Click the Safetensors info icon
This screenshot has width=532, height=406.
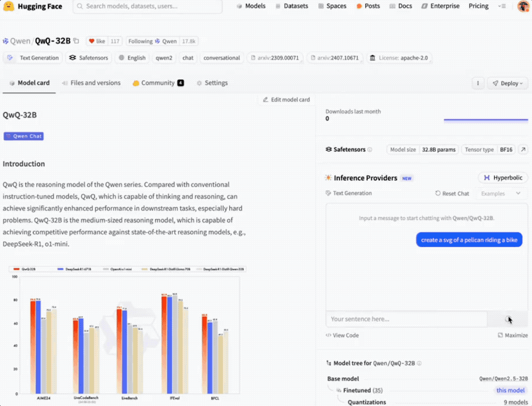coord(370,149)
